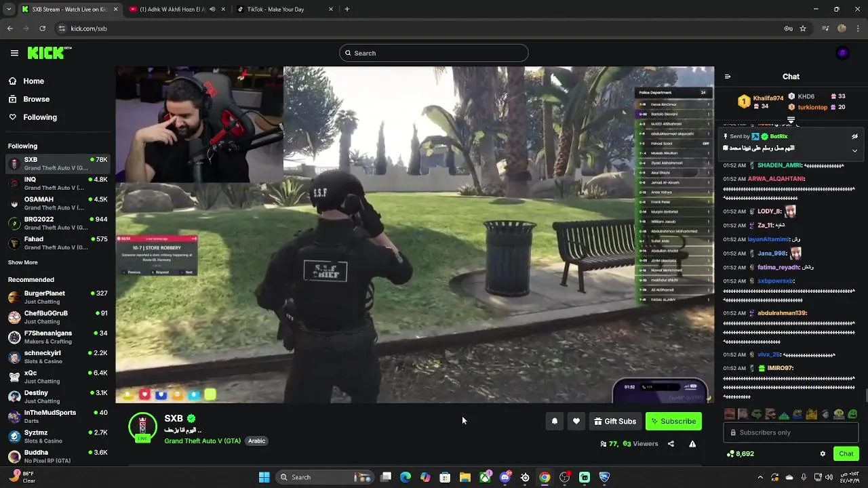Viewport: 868px width, 488px height.
Task: Open Microsoft Edge from taskbar
Action: click(406, 477)
